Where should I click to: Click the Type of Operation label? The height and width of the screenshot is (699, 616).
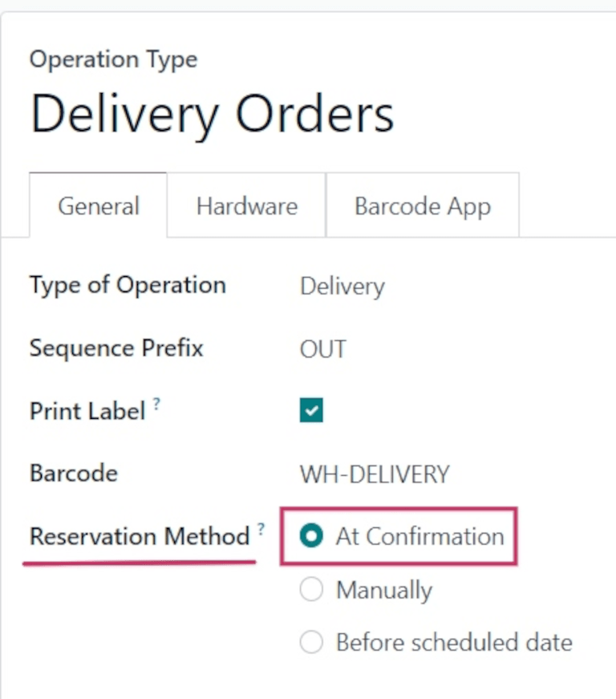pos(127,286)
